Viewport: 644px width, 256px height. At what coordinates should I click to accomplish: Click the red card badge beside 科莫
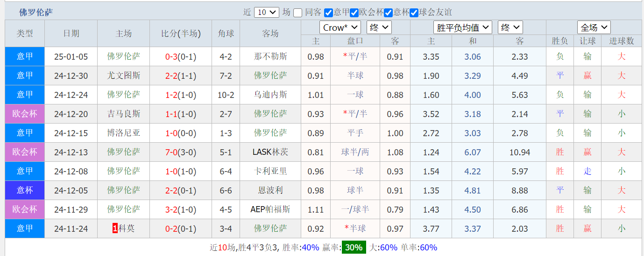point(115,228)
